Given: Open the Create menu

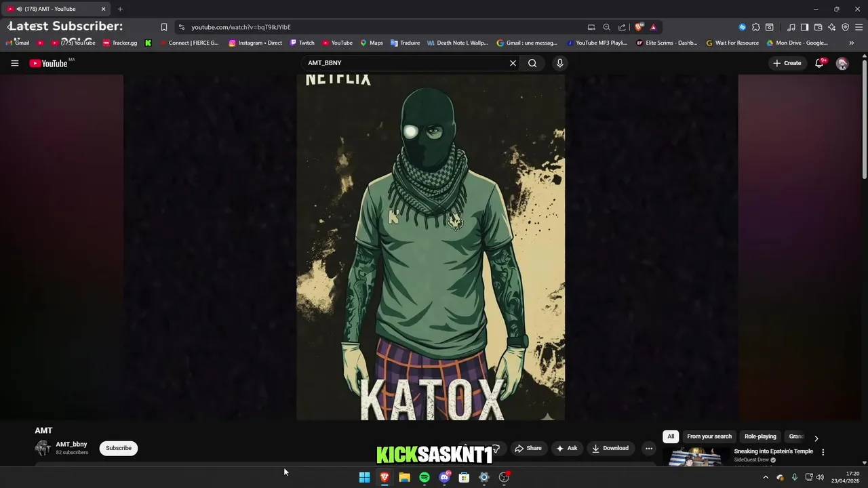Looking at the screenshot, I should pos(787,63).
